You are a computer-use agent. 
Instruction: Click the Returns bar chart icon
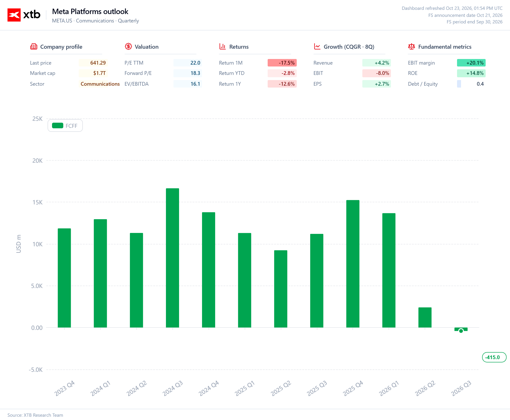pyautogui.click(x=223, y=46)
